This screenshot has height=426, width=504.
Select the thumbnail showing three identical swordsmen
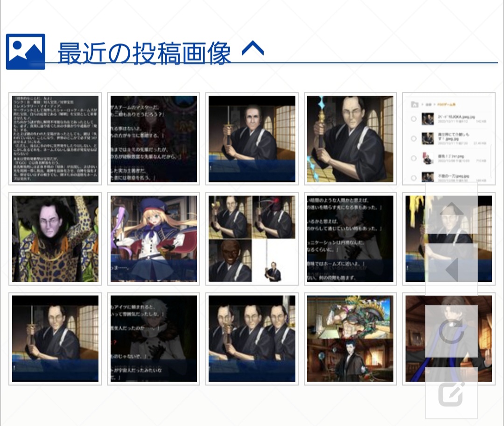tap(252, 339)
